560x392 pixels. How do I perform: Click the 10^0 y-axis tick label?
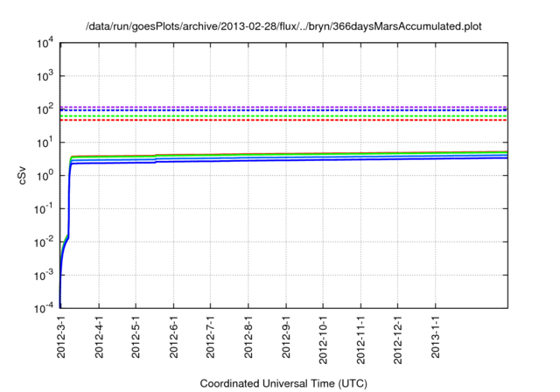(45, 176)
